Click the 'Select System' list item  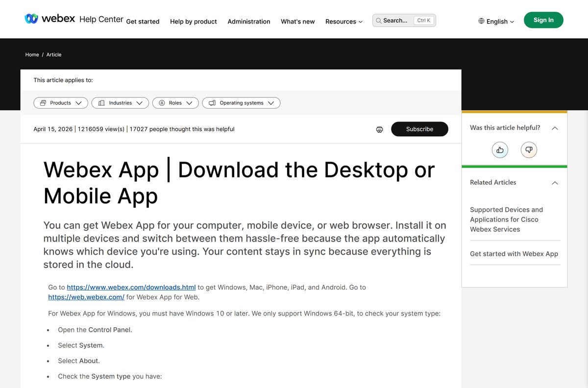81,345
